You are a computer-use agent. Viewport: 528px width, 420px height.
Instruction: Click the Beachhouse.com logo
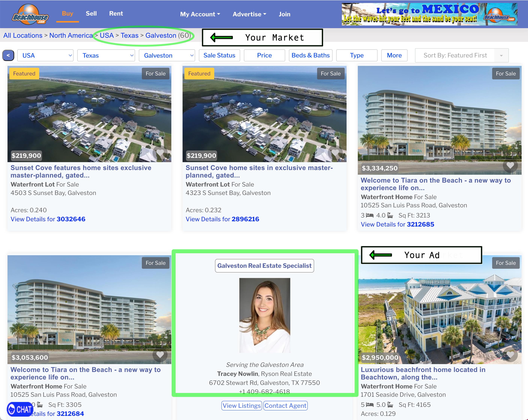pyautogui.click(x=30, y=14)
